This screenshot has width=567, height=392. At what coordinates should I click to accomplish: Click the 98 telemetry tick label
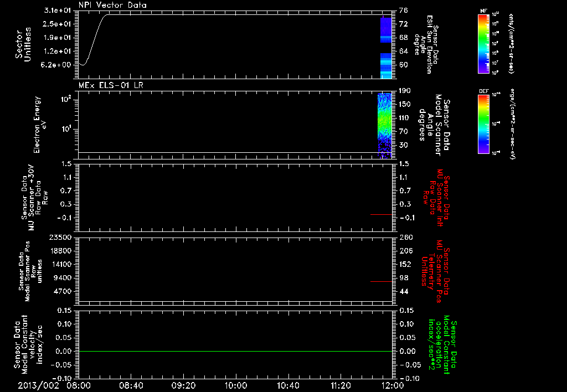tap(404, 278)
